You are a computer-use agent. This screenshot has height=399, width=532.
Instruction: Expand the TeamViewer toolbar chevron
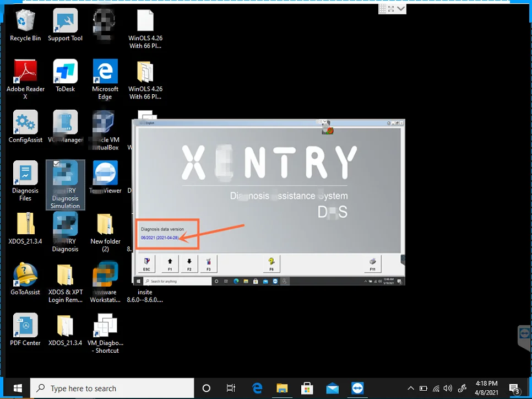tap(401, 9)
